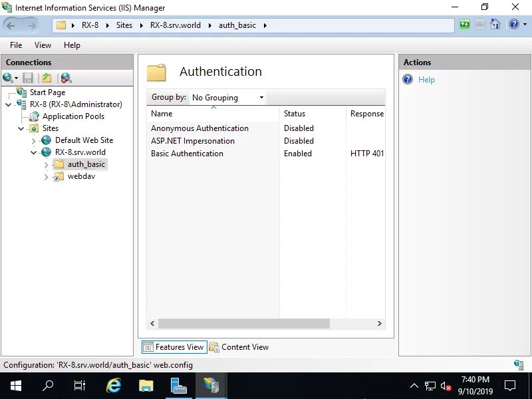This screenshot has width=532, height=399.
Task: Select the ASP.NET Impersonation row
Action: [x=266, y=141]
